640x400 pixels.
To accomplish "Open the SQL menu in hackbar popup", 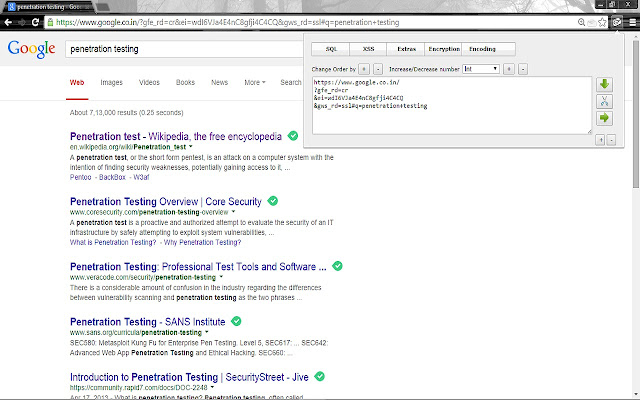I will click(331, 49).
